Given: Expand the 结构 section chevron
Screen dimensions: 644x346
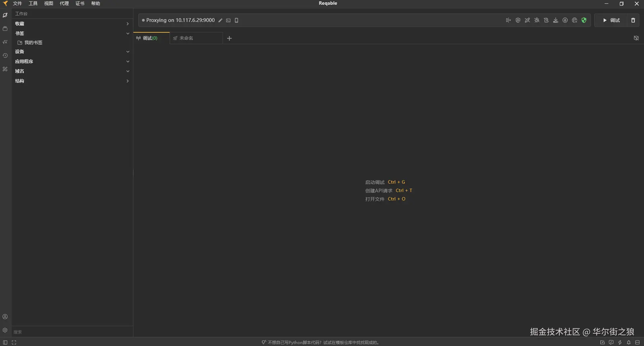Looking at the screenshot, I should [128, 81].
